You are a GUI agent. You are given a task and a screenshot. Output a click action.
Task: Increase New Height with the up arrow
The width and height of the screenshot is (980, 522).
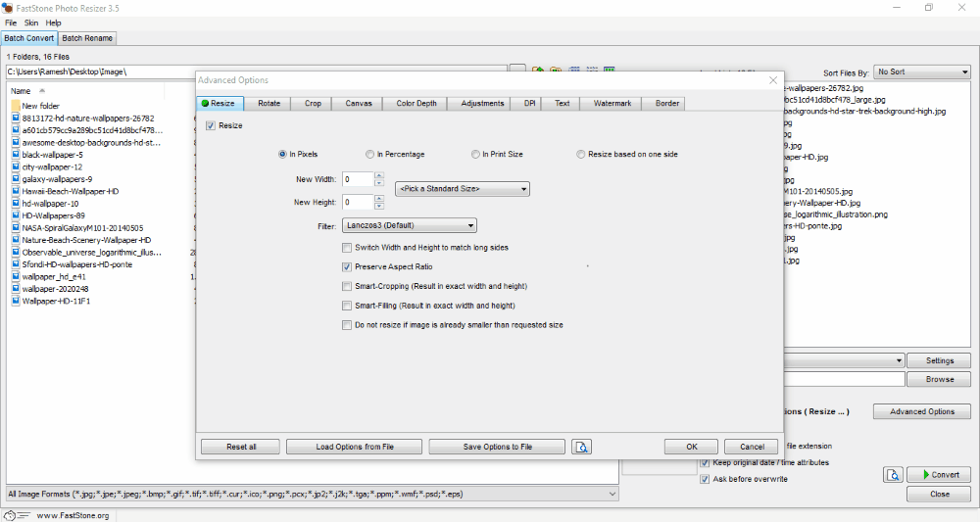378,199
